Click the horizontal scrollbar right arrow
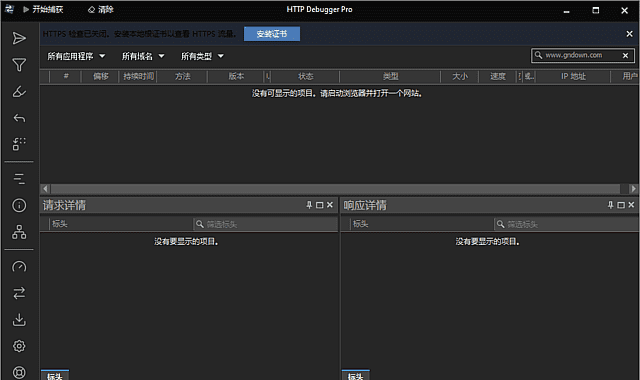 click(633, 189)
